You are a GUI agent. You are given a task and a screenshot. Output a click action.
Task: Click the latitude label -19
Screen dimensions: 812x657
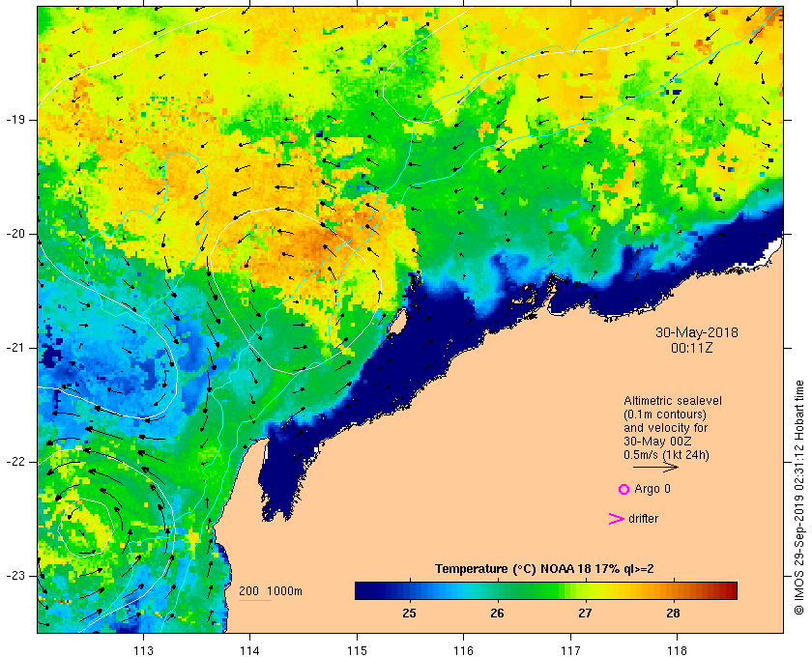pyautogui.click(x=14, y=120)
